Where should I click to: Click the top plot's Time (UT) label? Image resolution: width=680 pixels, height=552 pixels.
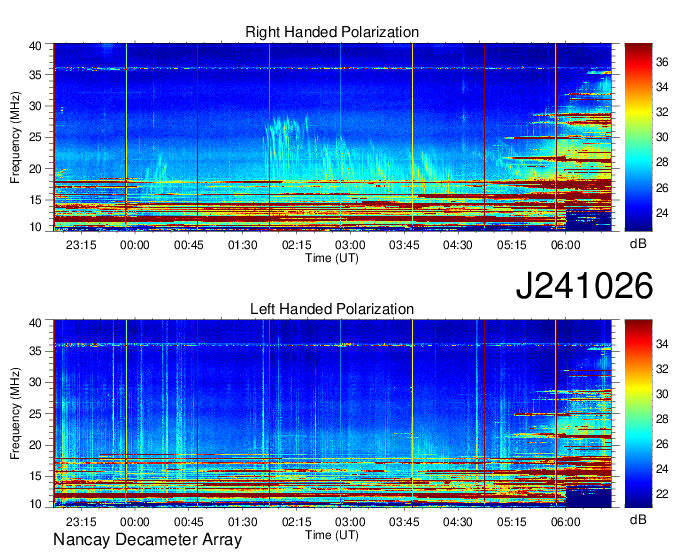pos(332,258)
